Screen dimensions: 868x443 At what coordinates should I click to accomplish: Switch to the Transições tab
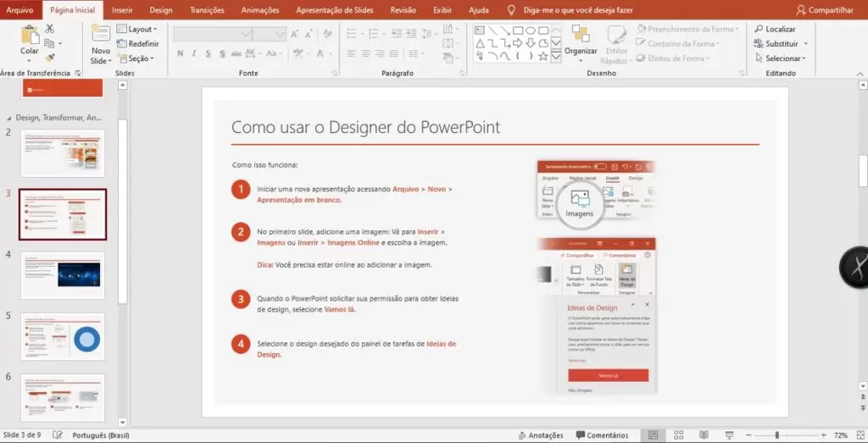(x=207, y=10)
